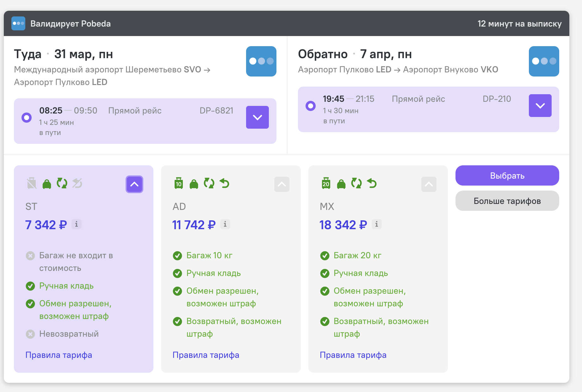The width and height of the screenshot is (582, 392).
Task: Click the 18 342 ₽ price
Action: point(343,225)
